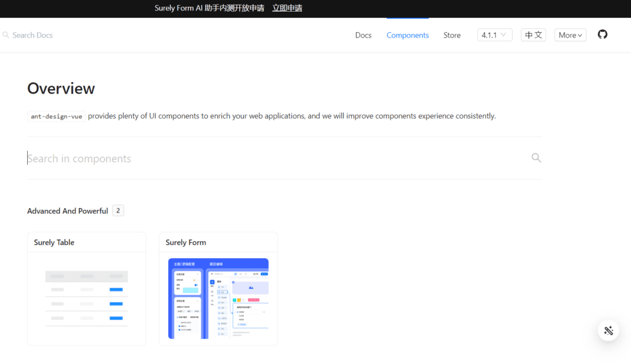Image resolution: width=631 pixels, height=364 pixels.
Task: Focus the Search in components field
Action: [x=278, y=158]
